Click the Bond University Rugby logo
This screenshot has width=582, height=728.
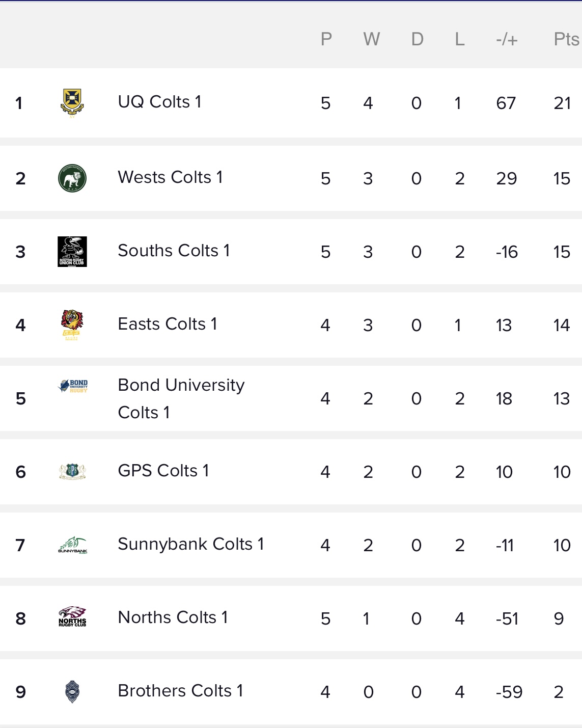coord(73,386)
